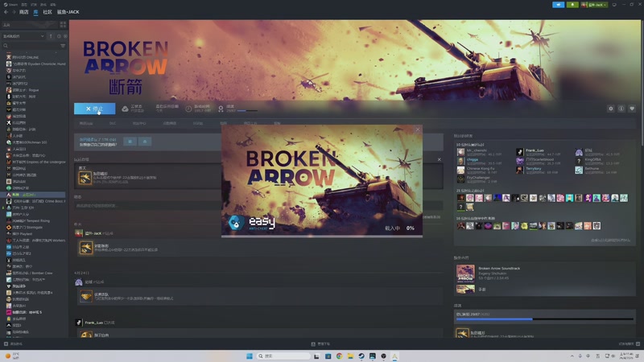Open the 社区 community tab

(47, 12)
